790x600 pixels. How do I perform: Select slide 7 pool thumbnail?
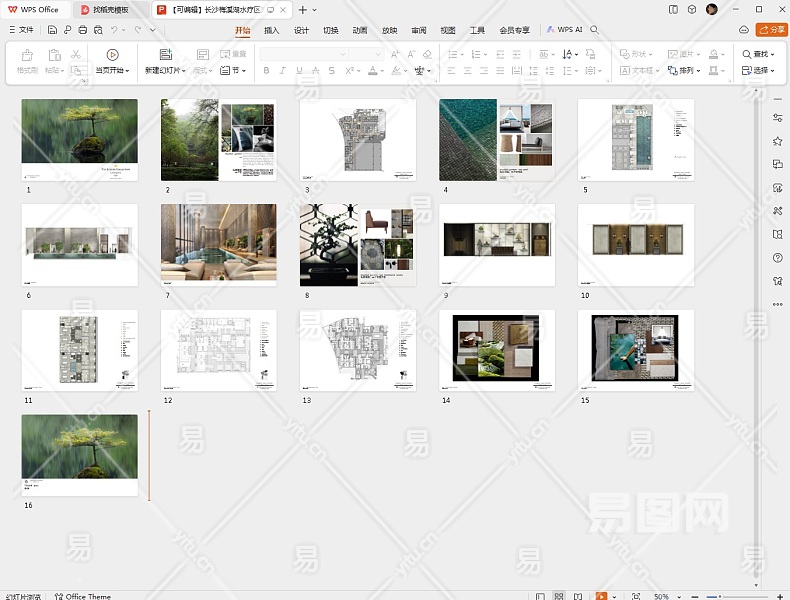point(218,243)
